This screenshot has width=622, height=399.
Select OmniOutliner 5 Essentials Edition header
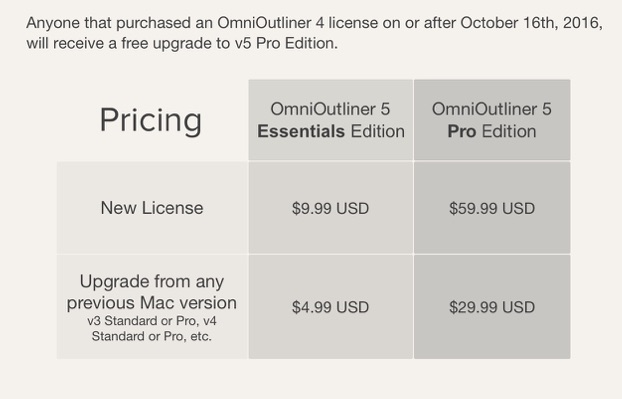330,120
